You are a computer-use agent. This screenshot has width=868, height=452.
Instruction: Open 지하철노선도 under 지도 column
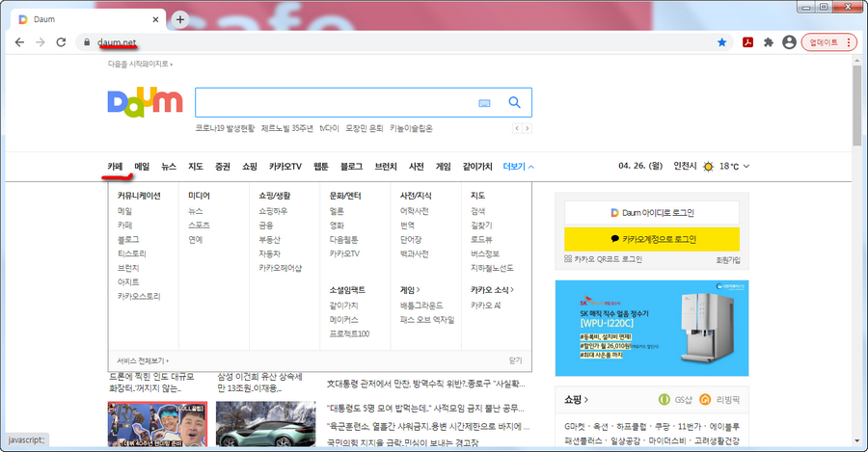point(492,268)
